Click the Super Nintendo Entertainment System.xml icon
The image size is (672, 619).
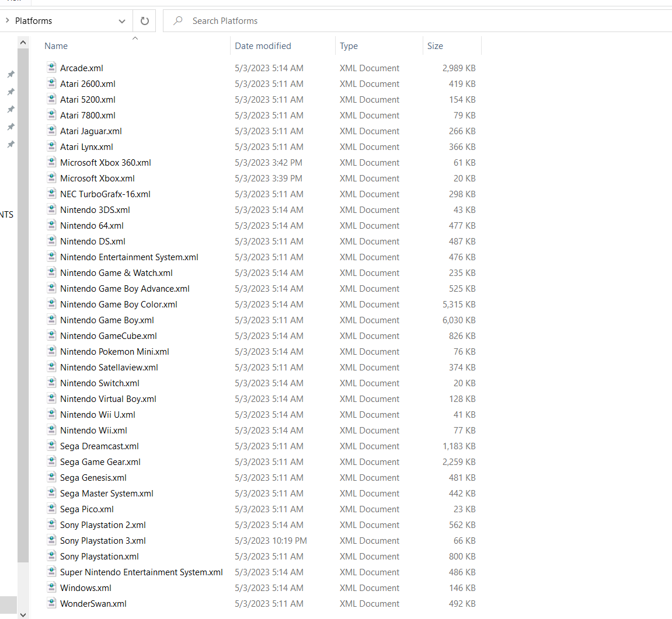point(51,572)
